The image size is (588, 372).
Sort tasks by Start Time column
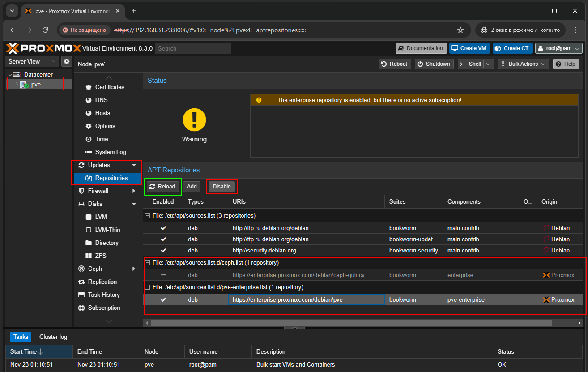pos(39,352)
